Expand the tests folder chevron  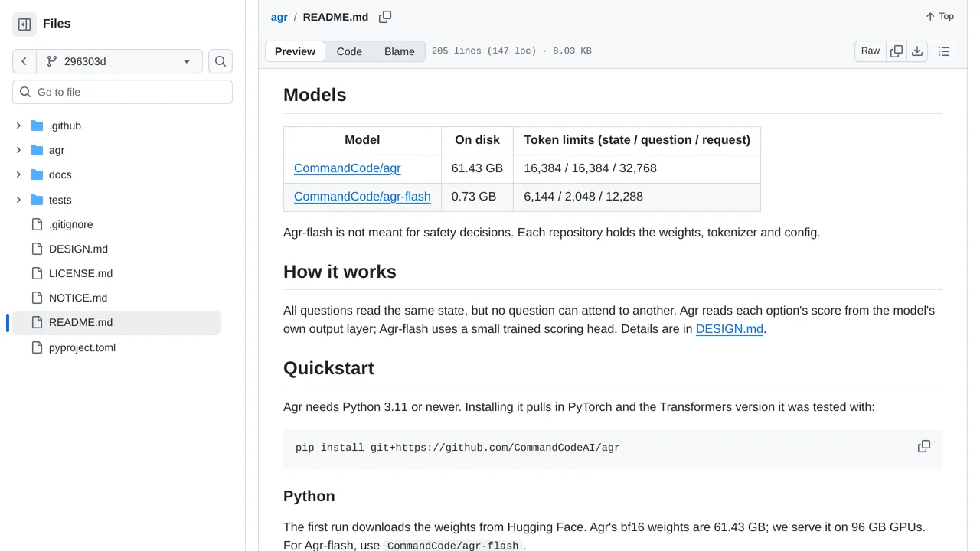(18, 200)
